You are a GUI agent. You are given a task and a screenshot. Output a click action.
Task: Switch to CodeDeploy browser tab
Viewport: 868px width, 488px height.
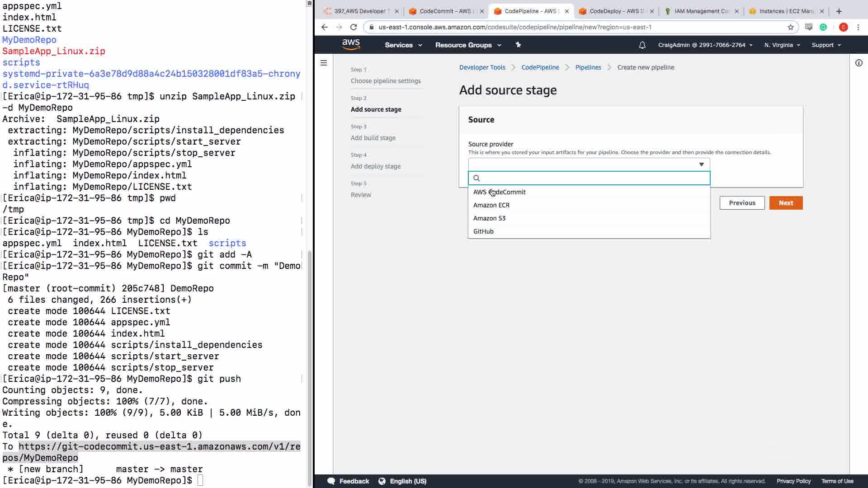click(616, 11)
